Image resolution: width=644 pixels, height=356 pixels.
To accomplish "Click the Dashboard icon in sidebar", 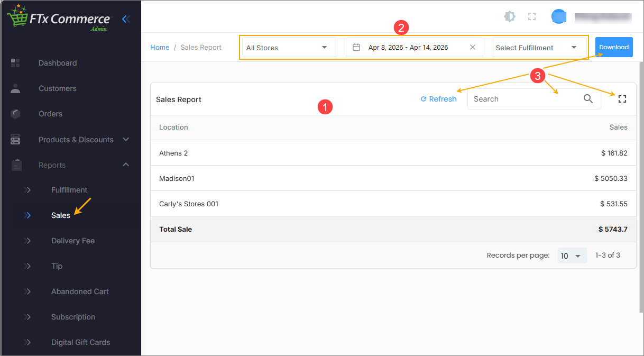I will point(15,63).
